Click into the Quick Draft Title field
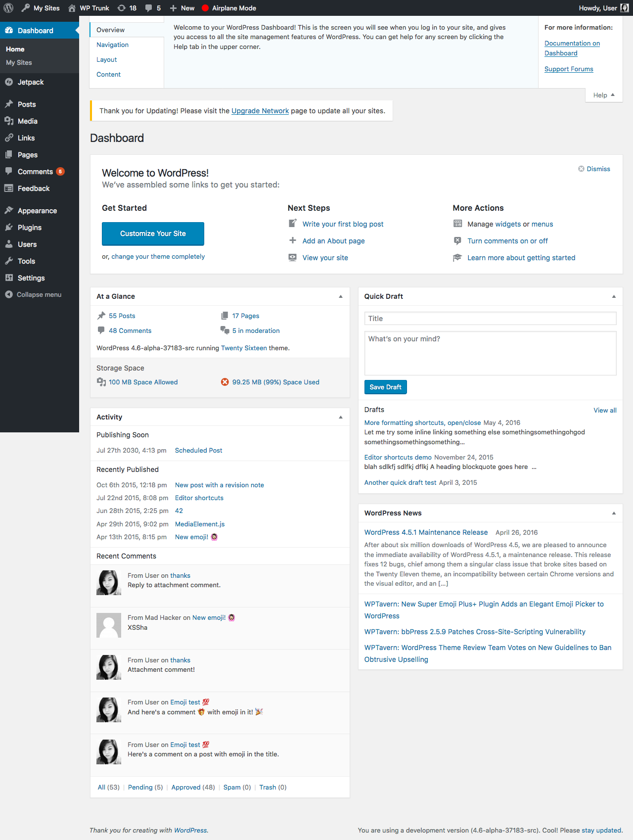Viewport: 633px width, 840px height. [490, 319]
